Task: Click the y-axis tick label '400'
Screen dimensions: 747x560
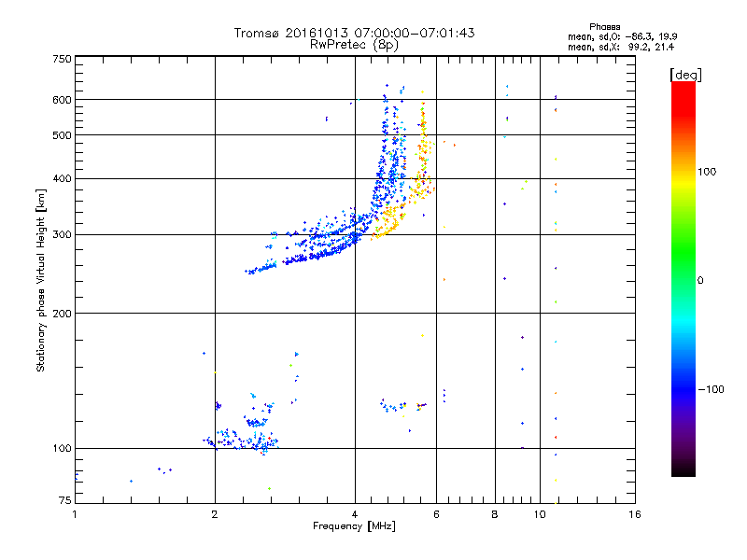Action: click(x=62, y=179)
